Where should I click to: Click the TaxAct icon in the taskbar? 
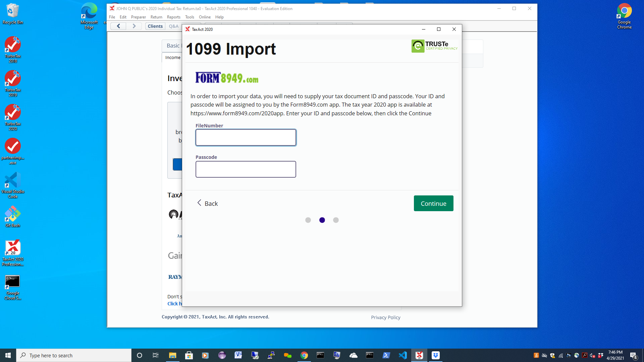point(419,355)
